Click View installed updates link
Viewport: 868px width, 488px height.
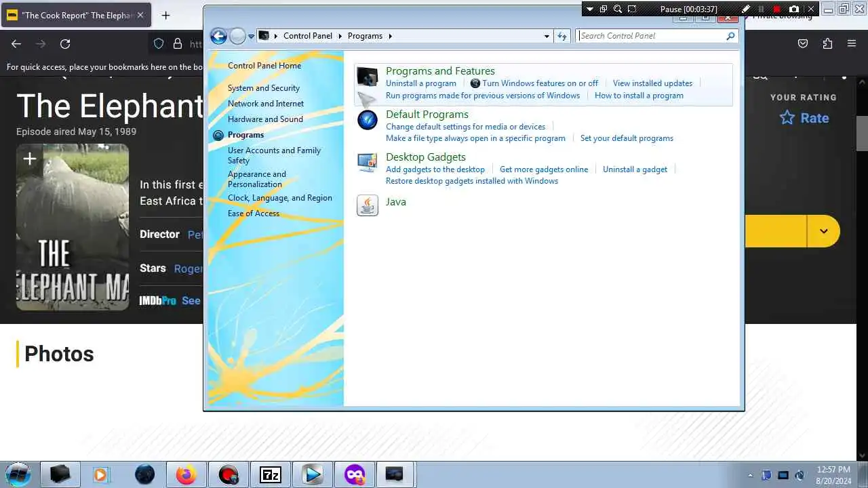coord(652,83)
